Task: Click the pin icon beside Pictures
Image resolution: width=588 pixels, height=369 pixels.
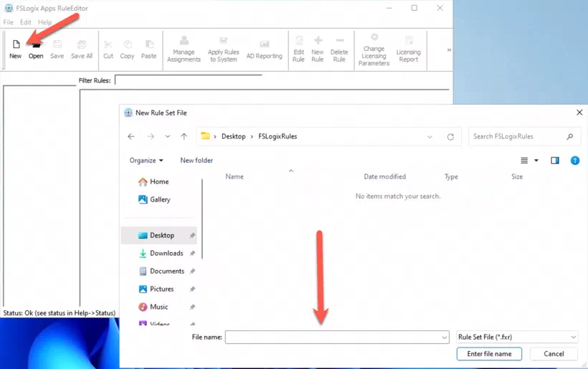Action: tap(192, 289)
